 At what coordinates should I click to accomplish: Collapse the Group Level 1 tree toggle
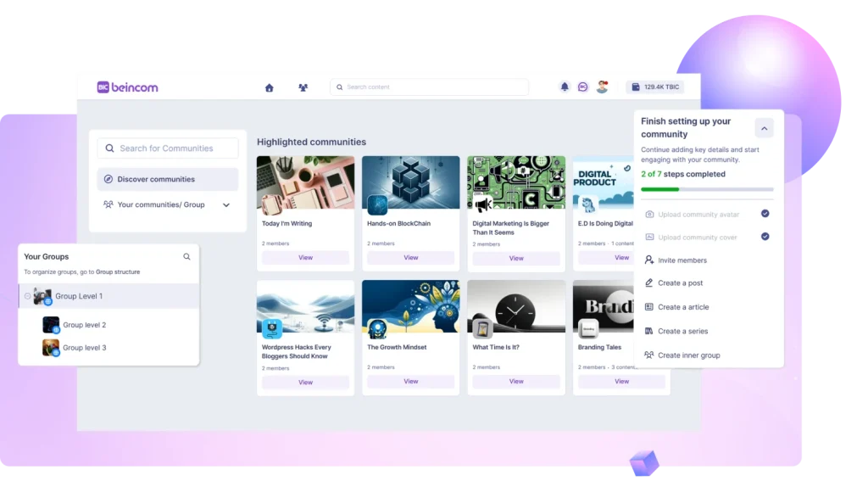27,296
